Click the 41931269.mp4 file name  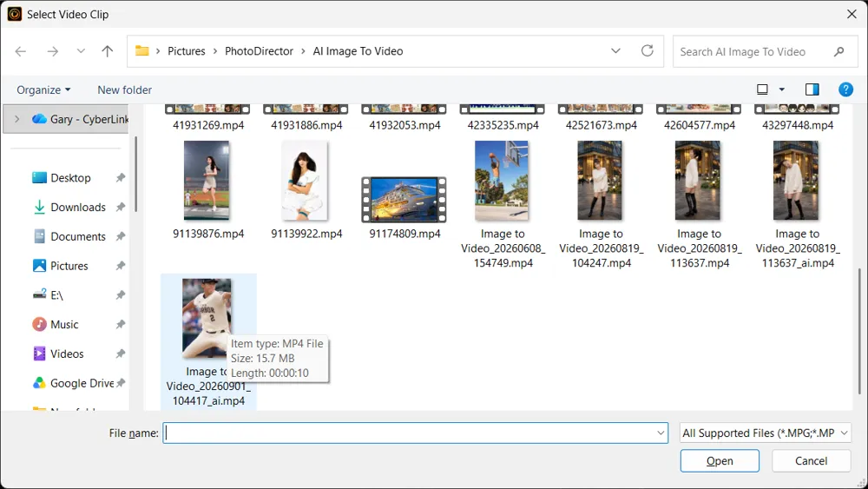208,125
